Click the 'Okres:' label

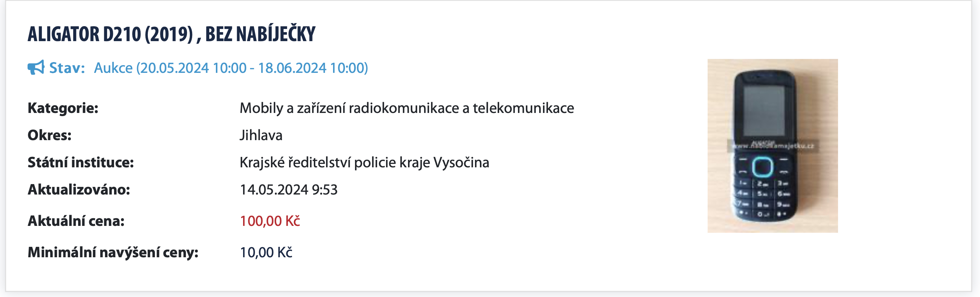point(50,135)
